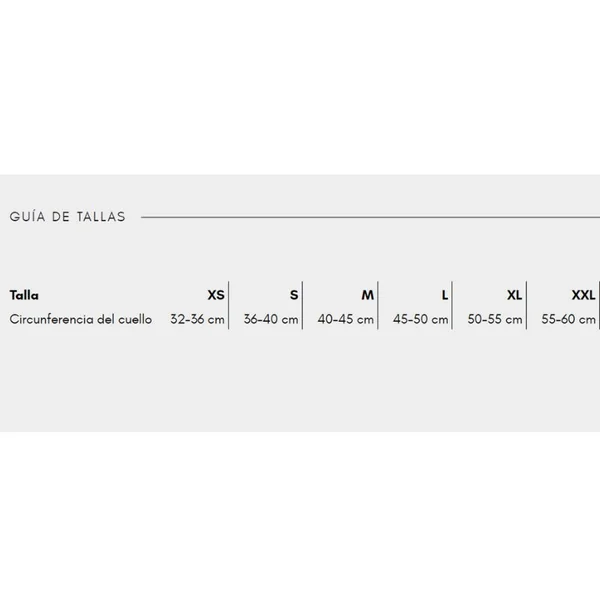Select the 40-45 cm measurement

pos(346,319)
